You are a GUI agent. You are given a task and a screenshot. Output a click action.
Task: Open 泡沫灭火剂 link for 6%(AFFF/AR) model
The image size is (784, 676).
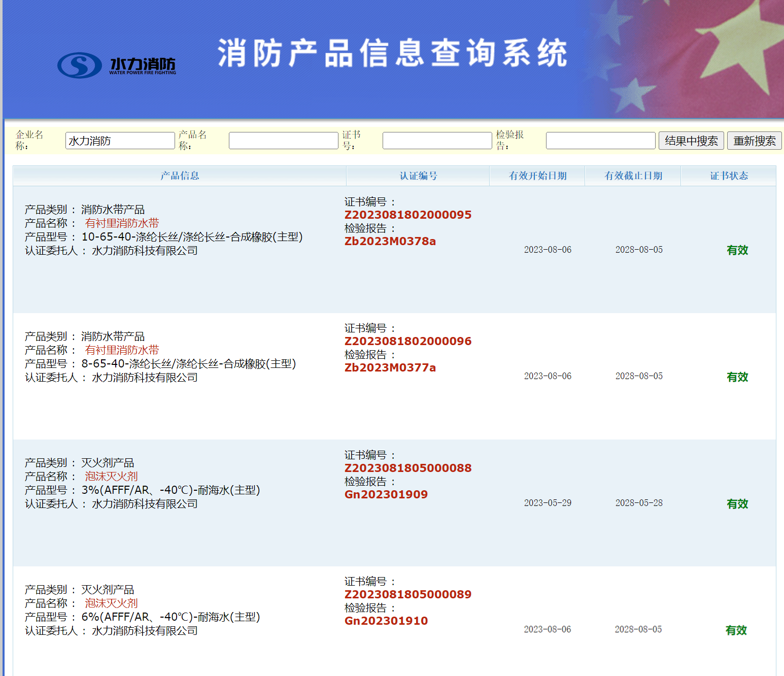(111, 603)
